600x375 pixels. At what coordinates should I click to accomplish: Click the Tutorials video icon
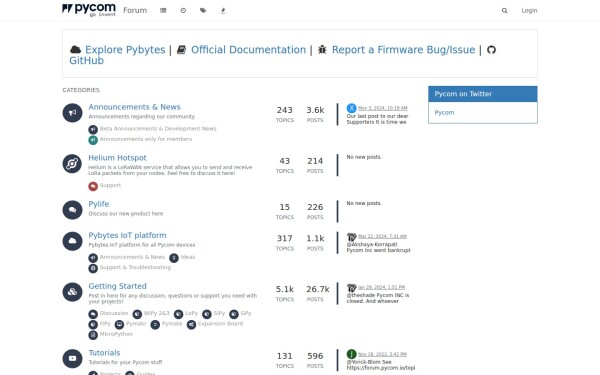coord(72,359)
